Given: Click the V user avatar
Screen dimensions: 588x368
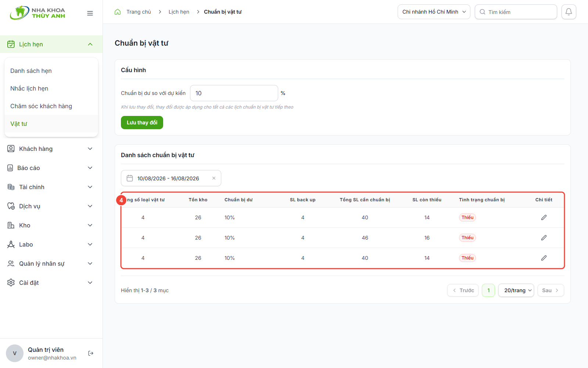Looking at the screenshot, I should [x=15, y=353].
